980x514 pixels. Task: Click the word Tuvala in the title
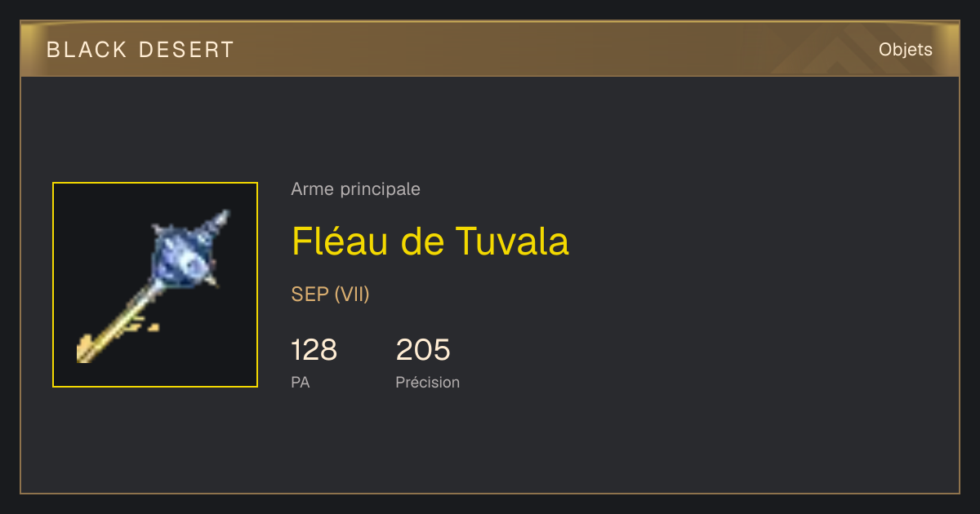pos(511,241)
